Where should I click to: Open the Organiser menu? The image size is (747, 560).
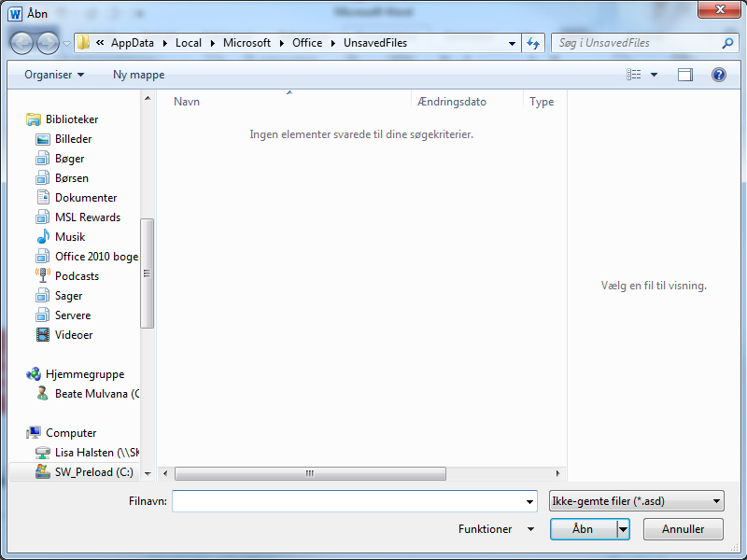[x=54, y=75]
